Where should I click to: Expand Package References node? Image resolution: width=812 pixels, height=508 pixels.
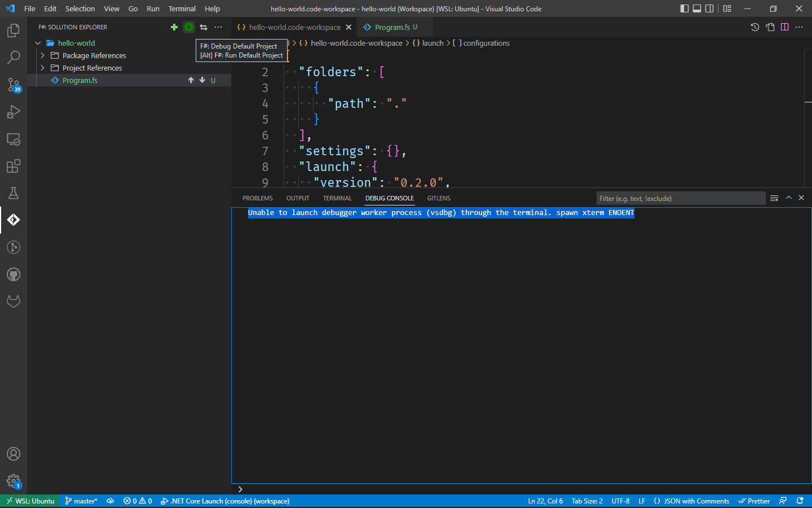[x=42, y=55]
